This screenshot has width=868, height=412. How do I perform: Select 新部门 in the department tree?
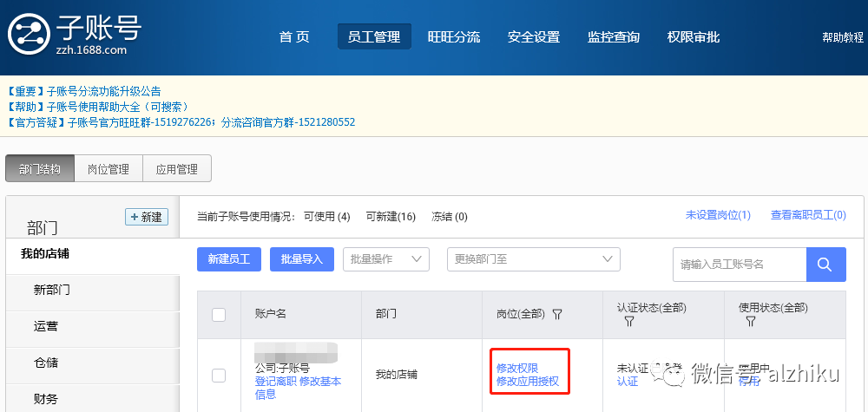click(x=93, y=291)
